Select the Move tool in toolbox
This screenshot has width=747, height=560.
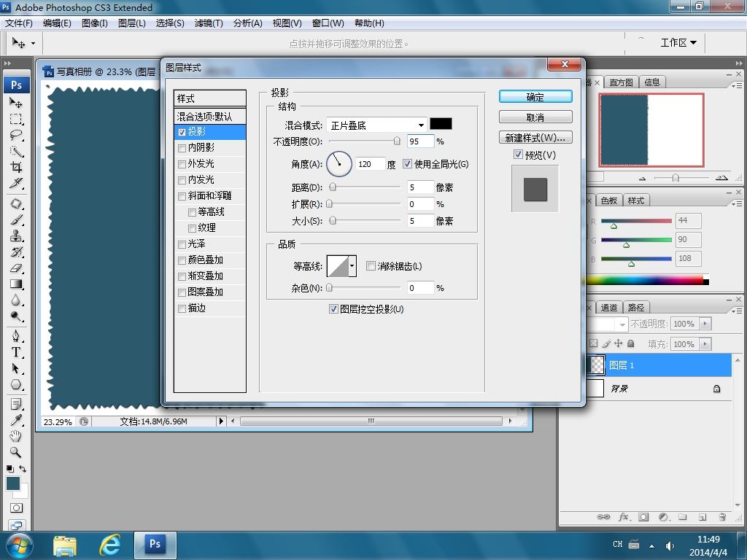16,102
